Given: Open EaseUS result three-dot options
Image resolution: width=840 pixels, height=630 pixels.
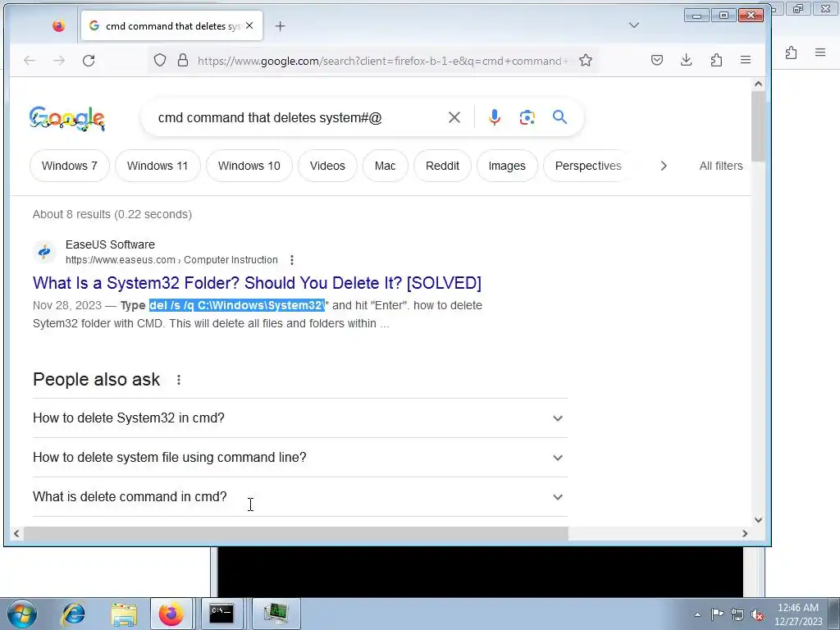Looking at the screenshot, I should point(291,260).
